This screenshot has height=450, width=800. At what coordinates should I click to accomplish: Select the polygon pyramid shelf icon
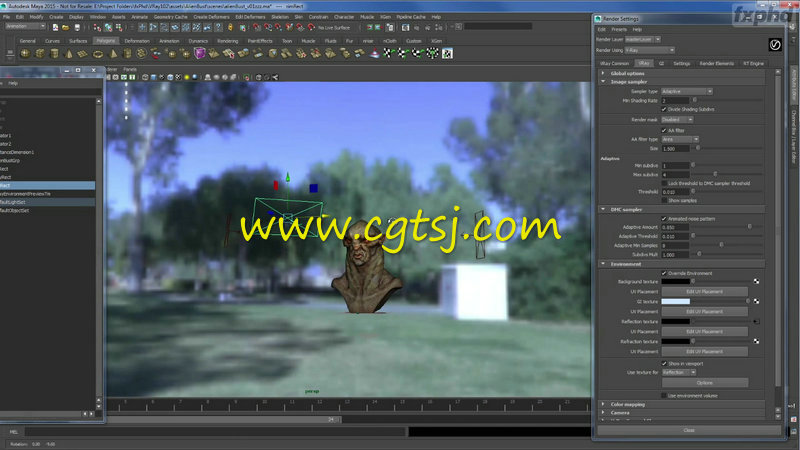113,53
